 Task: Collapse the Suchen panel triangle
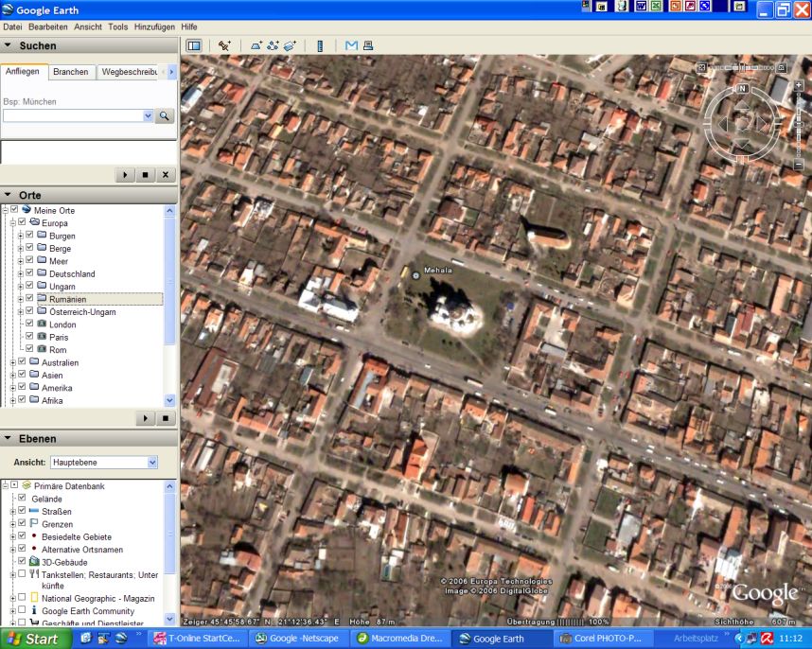pyautogui.click(x=8, y=45)
